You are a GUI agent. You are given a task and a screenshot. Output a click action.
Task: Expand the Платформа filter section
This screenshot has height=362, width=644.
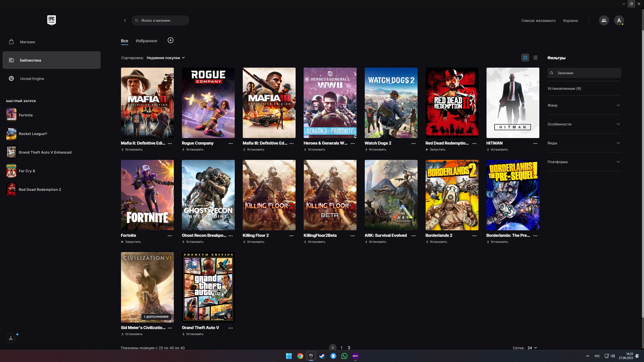click(584, 162)
